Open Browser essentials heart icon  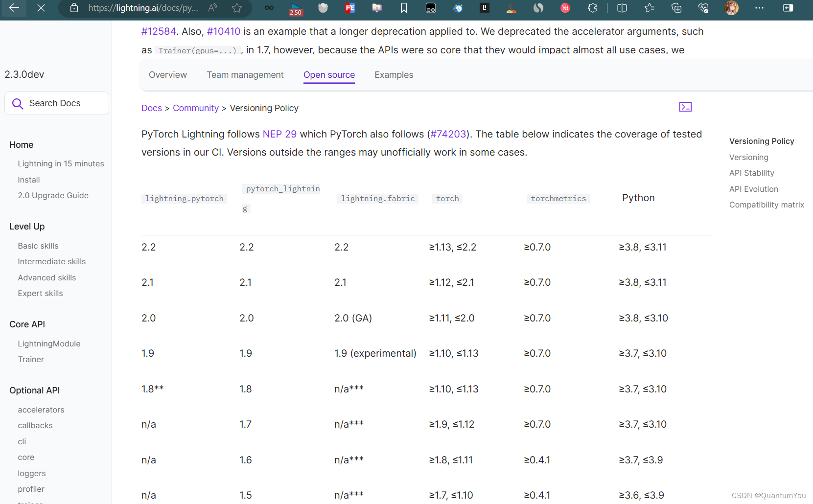[x=703, y=8]
